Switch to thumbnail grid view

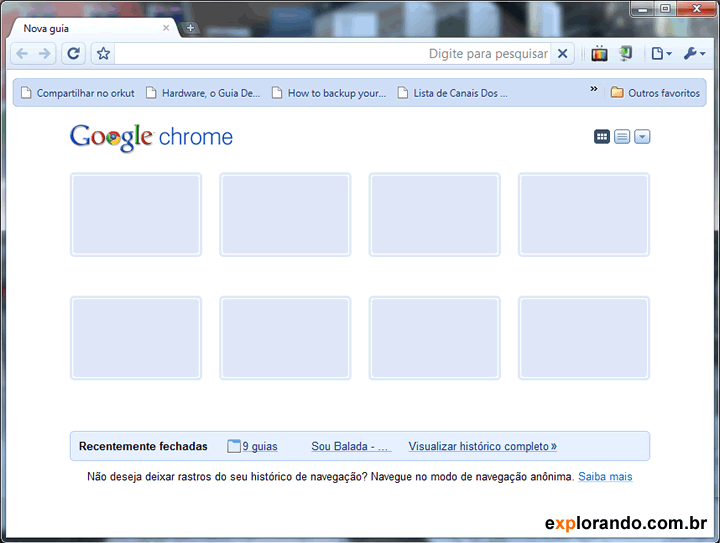pyautogui.click(x=602, y=137)
